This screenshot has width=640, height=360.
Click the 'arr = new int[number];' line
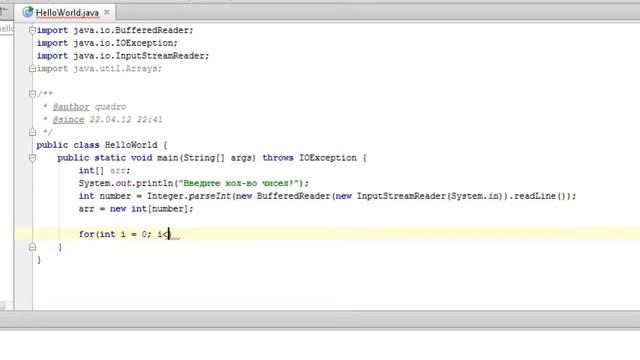coord(136,209)
